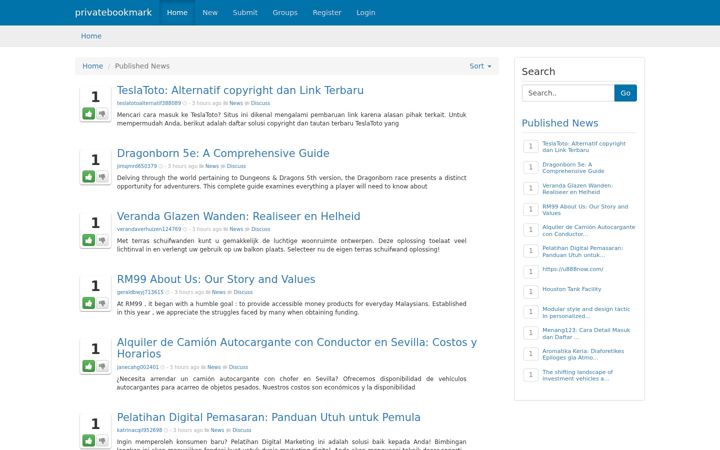Open sidebar link The shifting landscape
This screenshot has width=720, height=450.
coord(577,375)
